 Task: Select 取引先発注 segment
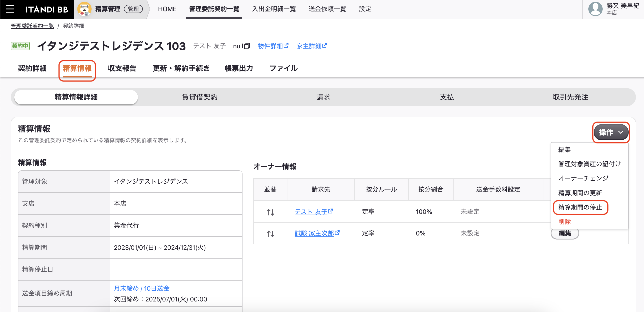570,97
